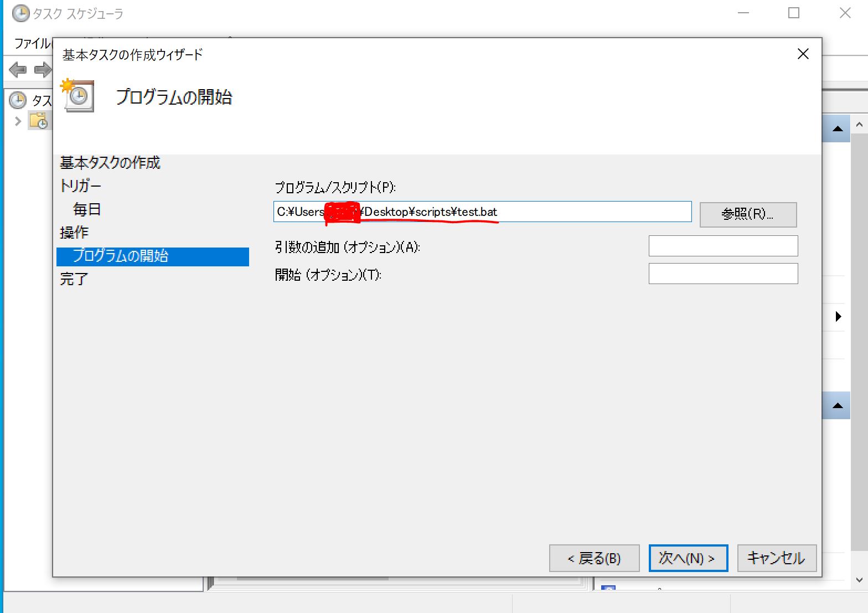Expand the task scheduler library tree node
The width and height of the screenshot is (868, 613).
18,121
